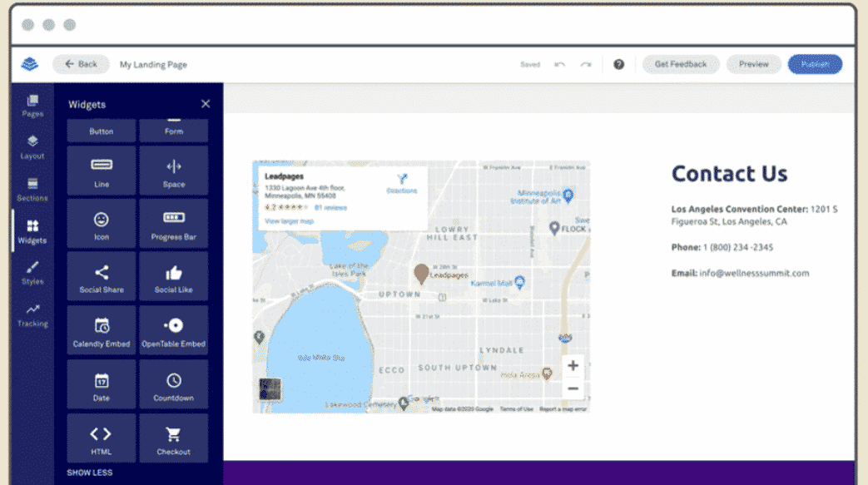Open the Pages sidebar tab
868x485 pixels.
pos(32,106)
